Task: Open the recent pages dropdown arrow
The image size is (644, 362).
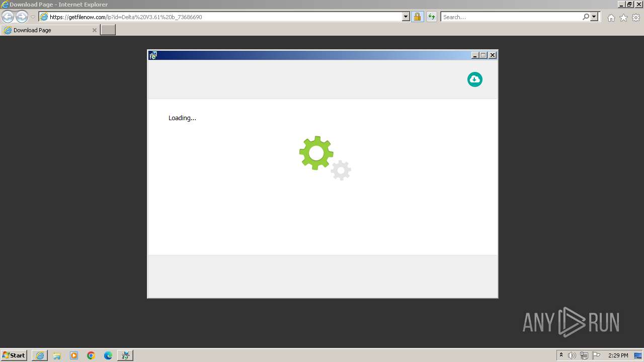Action: pyautogui.click(x=33, y=17)
